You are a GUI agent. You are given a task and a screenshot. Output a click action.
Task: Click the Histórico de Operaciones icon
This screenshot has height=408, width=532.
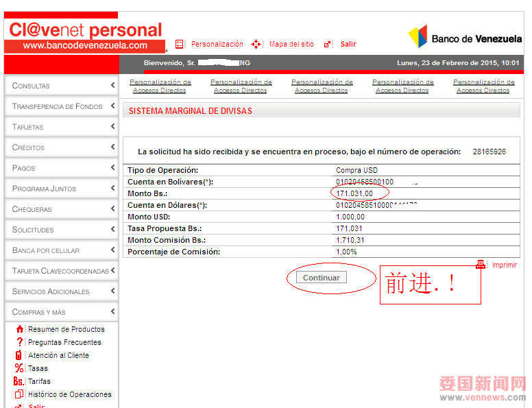coord(19,394)
